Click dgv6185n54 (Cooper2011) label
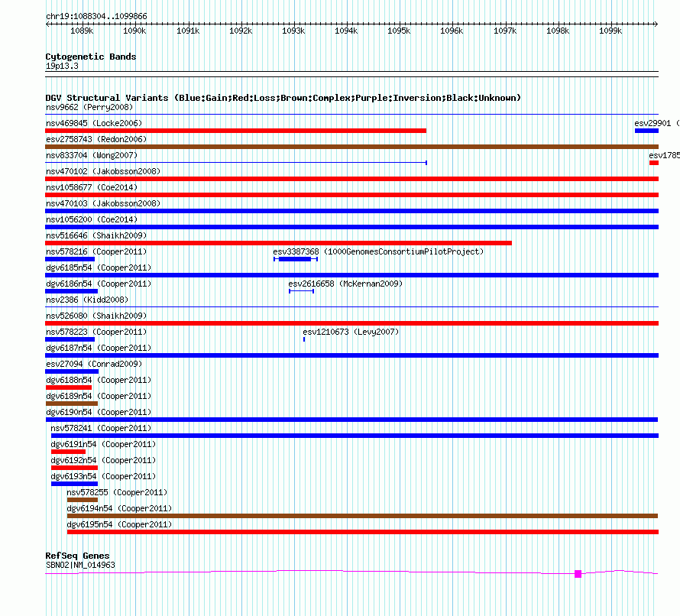Viewport: 680px width, 616px height. (x=99, y=267)
